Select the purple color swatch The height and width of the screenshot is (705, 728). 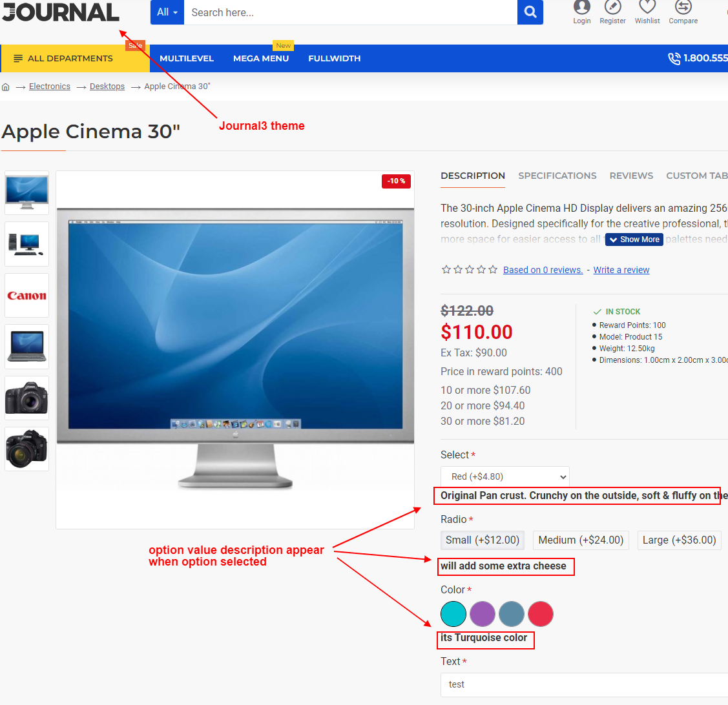click(x=483, y=614)
